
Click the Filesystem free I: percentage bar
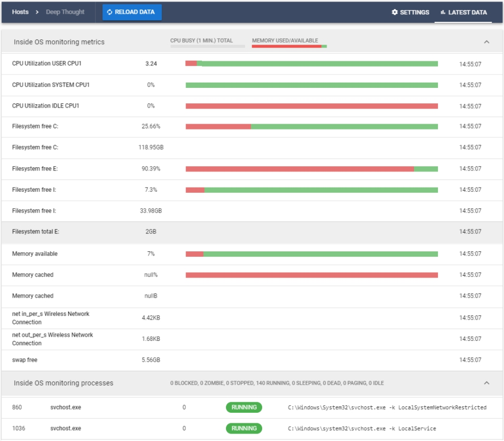[x=312, y=190]
